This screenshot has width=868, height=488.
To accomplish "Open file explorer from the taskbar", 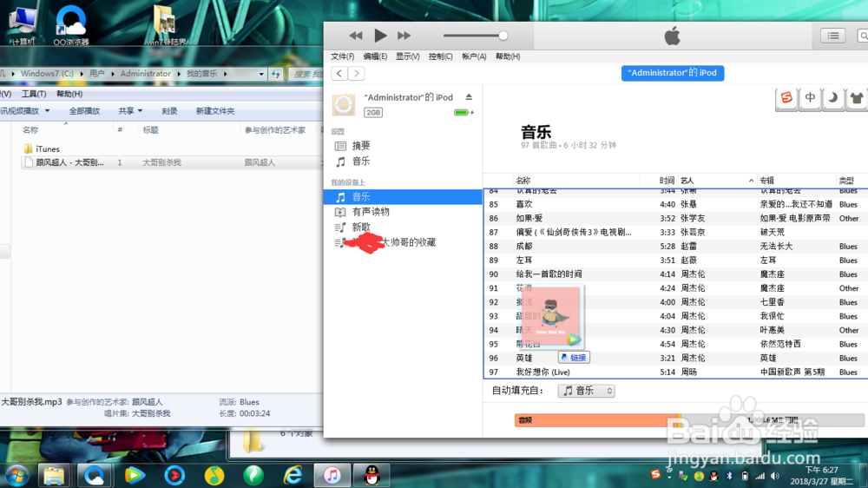I will coord(54,475).
